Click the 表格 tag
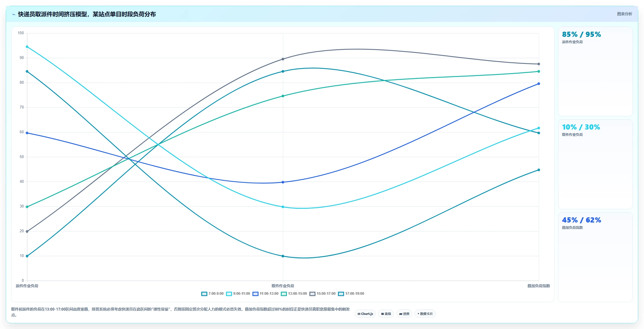Image resolution: width=644 pixels, height=329 pixels. pos(386,314)
